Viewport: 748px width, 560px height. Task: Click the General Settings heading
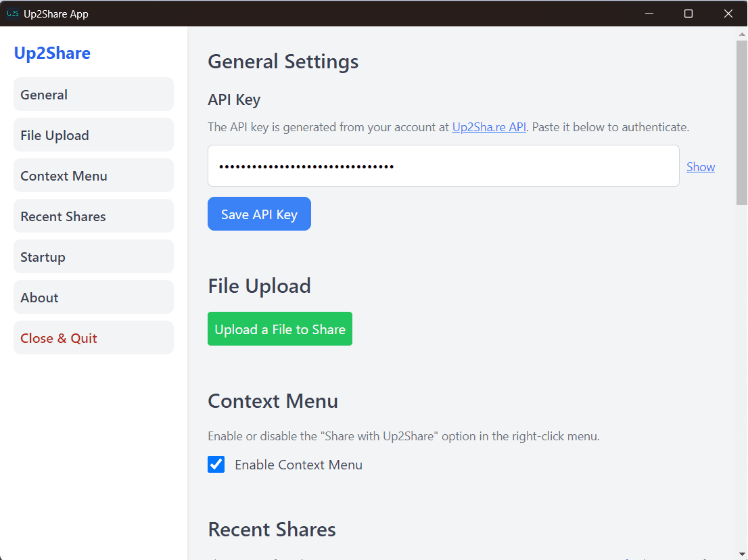pos(283,62)
